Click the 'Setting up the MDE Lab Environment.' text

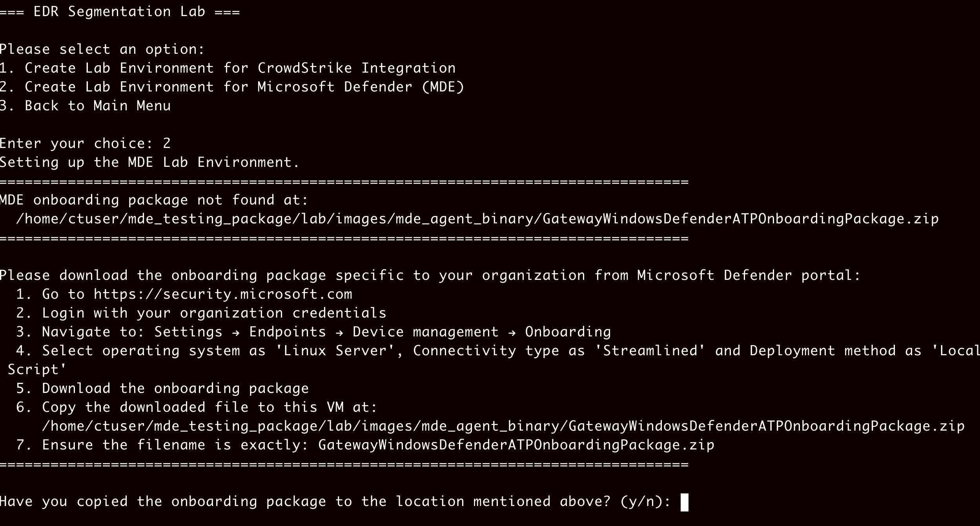tap(149, 163)
